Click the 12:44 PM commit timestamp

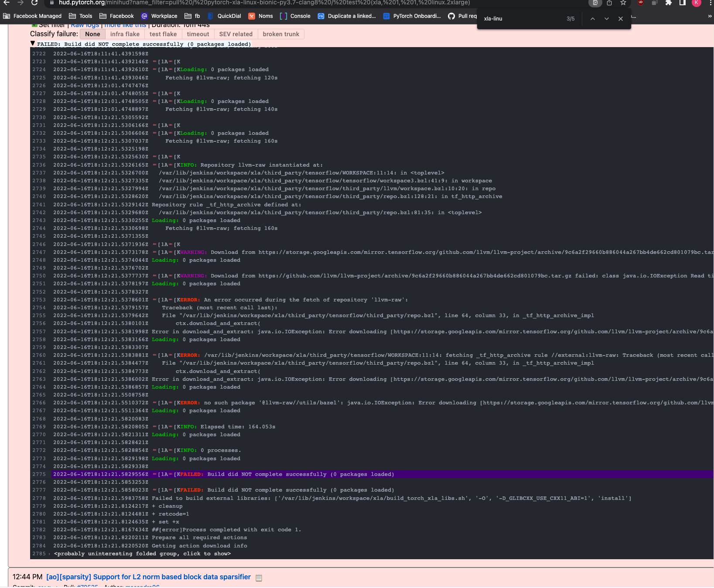[x=27, y=577]
